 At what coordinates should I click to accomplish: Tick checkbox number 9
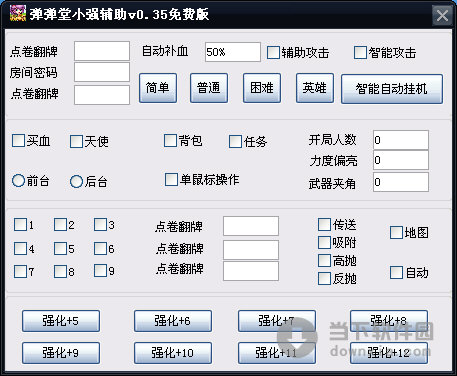coord(100,271)
